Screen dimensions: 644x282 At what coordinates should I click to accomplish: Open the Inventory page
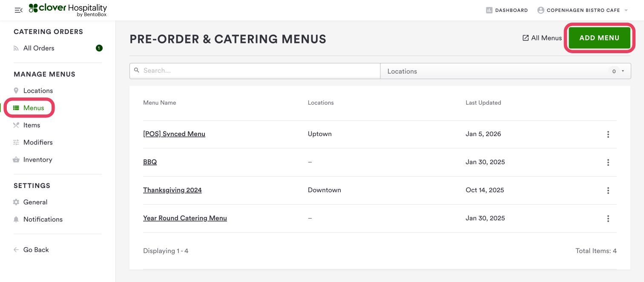pos(37,160)
